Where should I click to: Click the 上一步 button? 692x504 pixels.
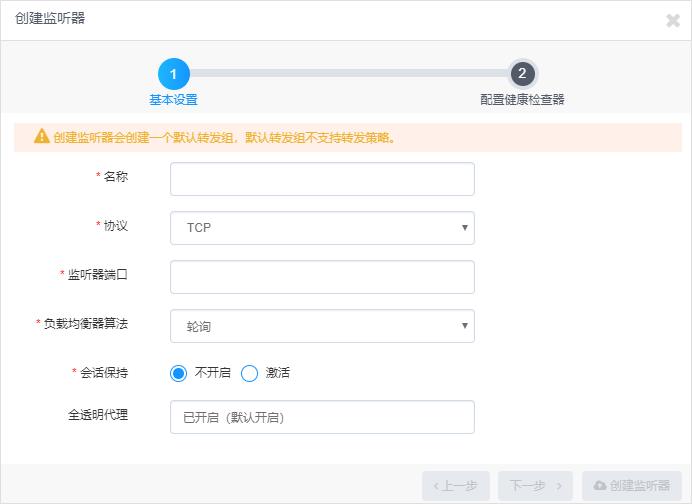[x=456, y=486]
